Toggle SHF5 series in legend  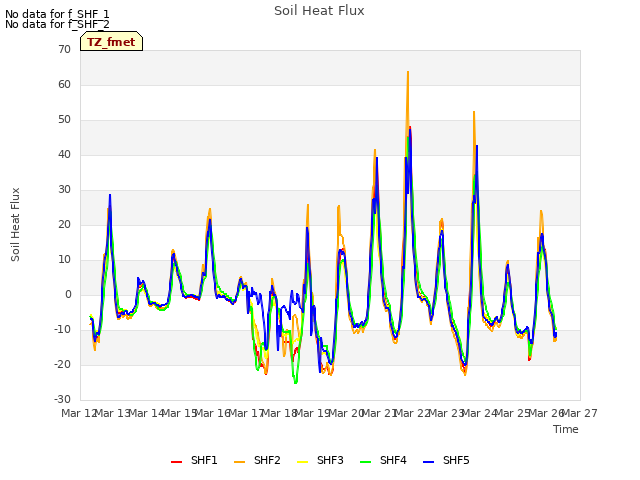coord(446,460)
